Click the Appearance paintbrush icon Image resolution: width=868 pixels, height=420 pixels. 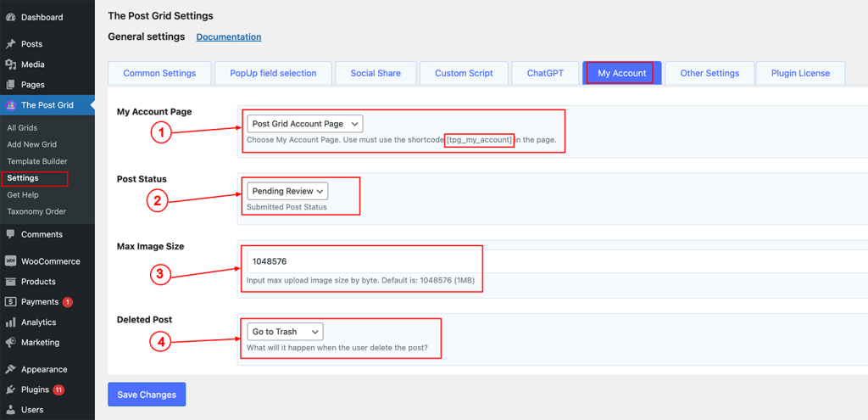point(10,370)
